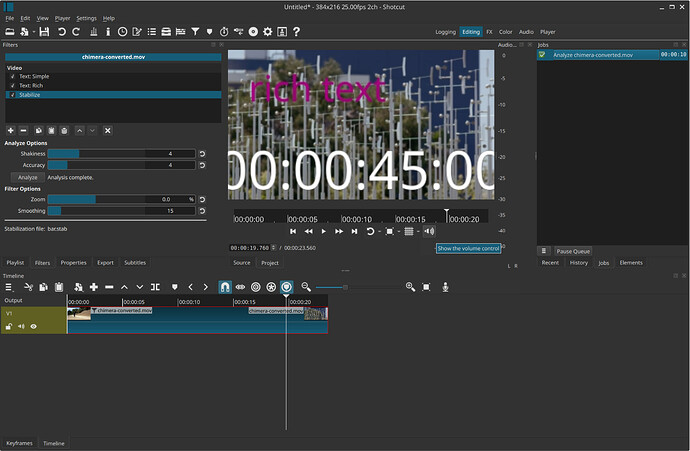Image resolution: width=690 pixels, height=451 pixels.
Task: Select the Logging layout button
Action: click(x=445, y=32)
